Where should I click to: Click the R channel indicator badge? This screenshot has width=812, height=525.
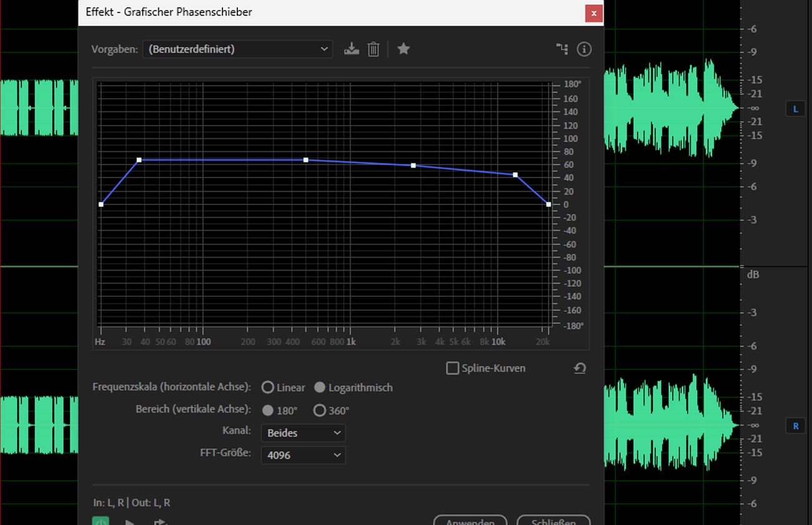(x=795, y=426)
